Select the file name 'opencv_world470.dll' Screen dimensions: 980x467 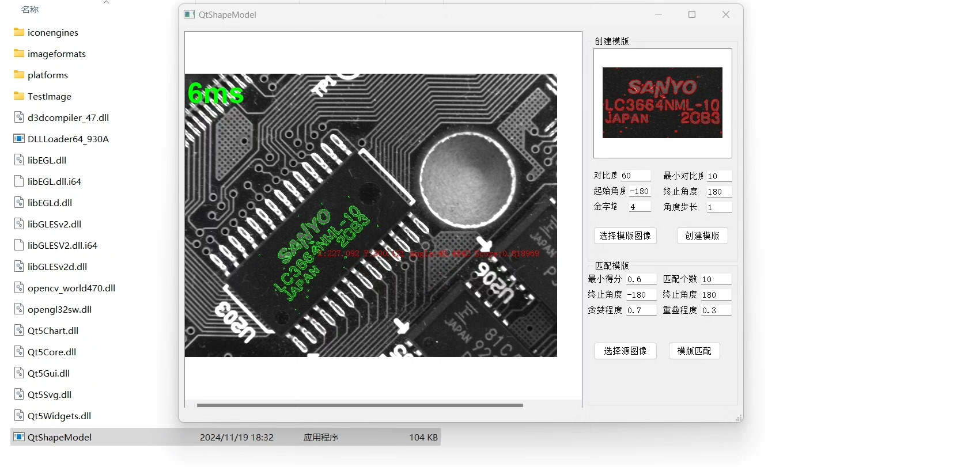pos(71,288)
